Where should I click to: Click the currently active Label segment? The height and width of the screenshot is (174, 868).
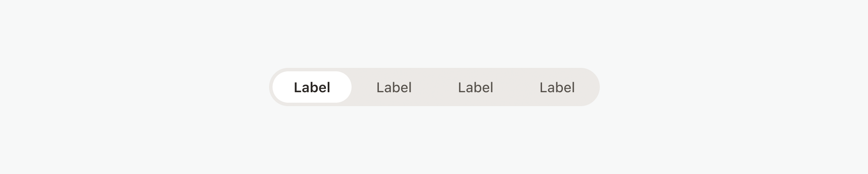point(312,87)
